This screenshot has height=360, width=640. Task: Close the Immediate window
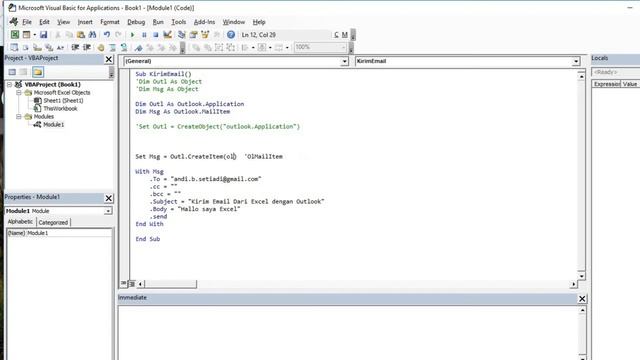tap(582, 299)
